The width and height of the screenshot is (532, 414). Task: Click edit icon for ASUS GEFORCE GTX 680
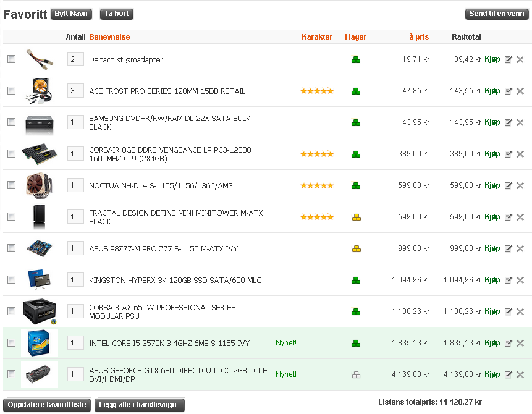508,374
